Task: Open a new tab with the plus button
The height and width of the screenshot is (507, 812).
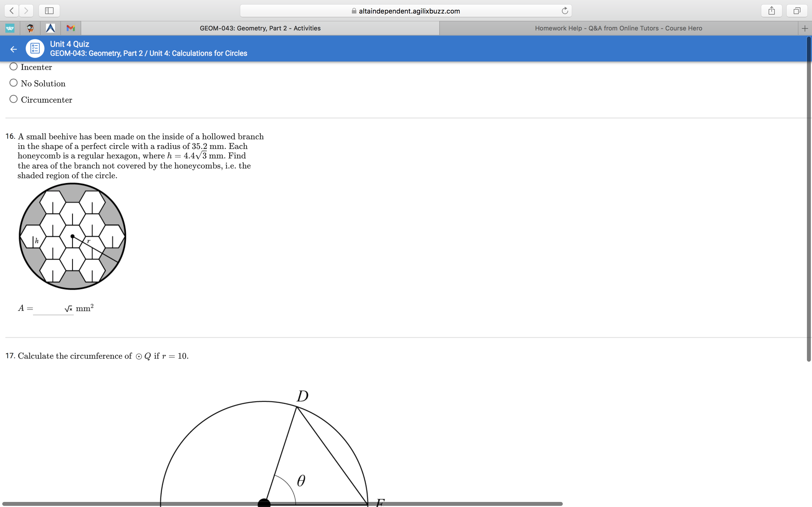Action: click(805, 28)
